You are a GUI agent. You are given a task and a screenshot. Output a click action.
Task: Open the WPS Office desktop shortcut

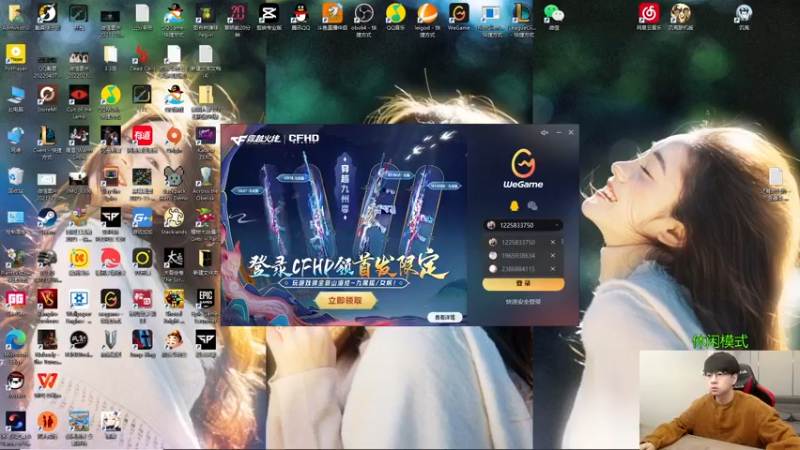(47, 384)
